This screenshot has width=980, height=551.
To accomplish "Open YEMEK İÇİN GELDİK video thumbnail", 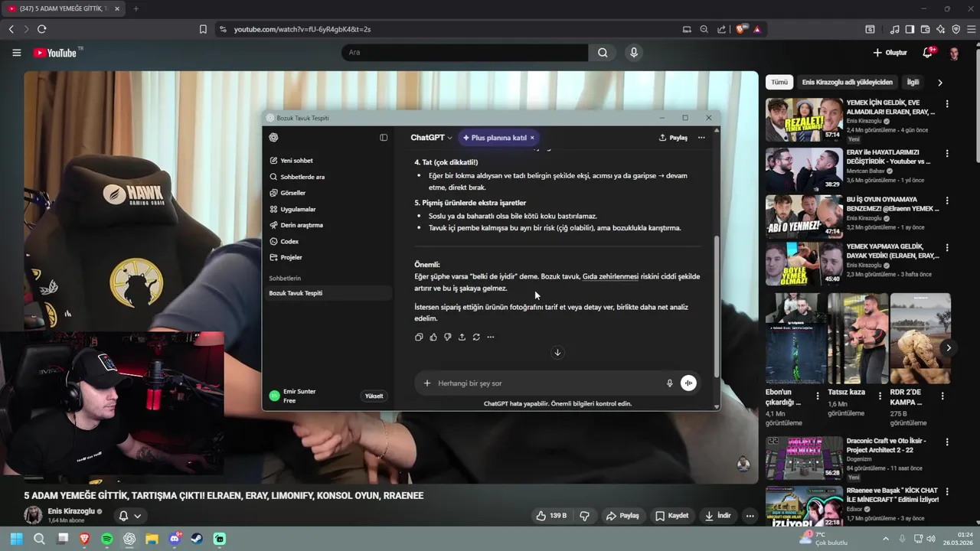I will pos(804,119).
